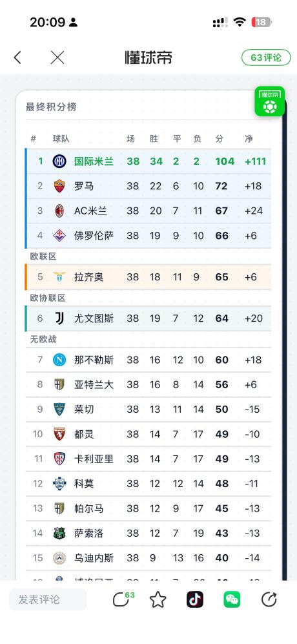Click the Fiorentina club crest
Image resolution: width=297 pixels, height=644 pixels.
(59, 236)
